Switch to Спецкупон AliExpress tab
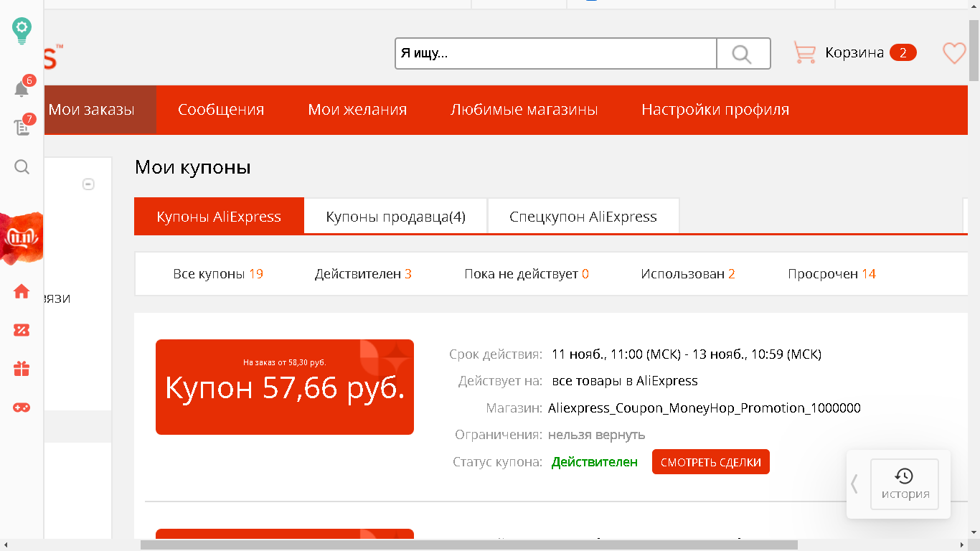The width and height of the screenshot is (980, 551). coord(583,216)
